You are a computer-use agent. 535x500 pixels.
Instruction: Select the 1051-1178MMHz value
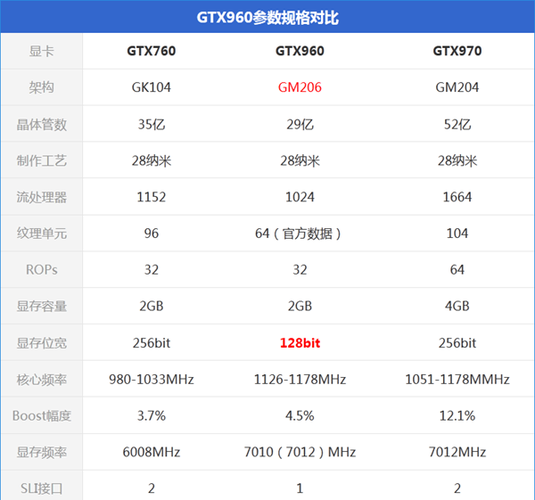tap(457, 380)
